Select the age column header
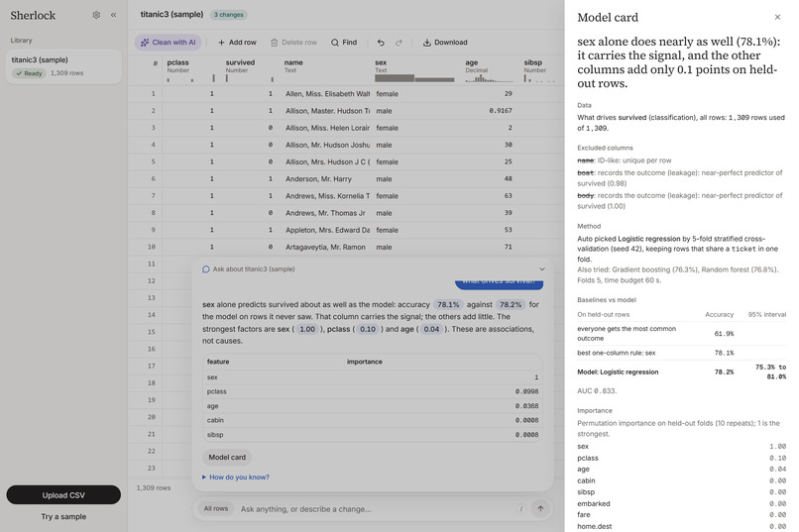 pos(489,70)
